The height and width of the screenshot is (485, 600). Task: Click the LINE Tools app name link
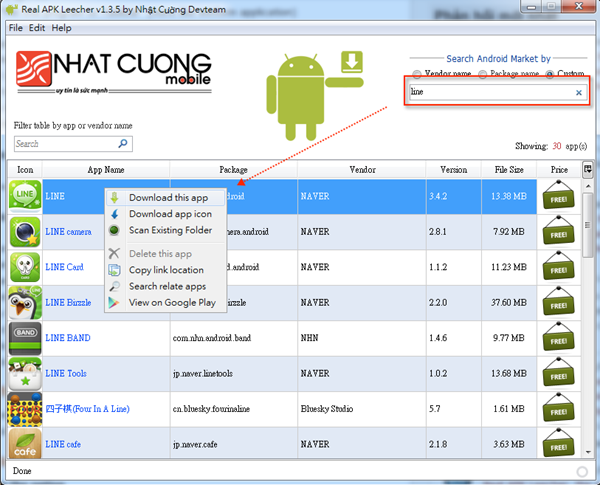(66, 373)
